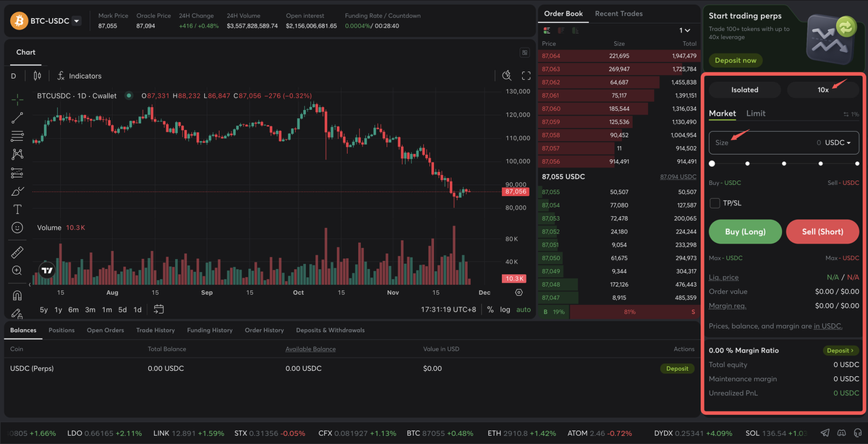The height and width of the screenshot is (444, 868).
Task: Open the BTC-USDC pair dropdown
Action: (x=76, y=21)
